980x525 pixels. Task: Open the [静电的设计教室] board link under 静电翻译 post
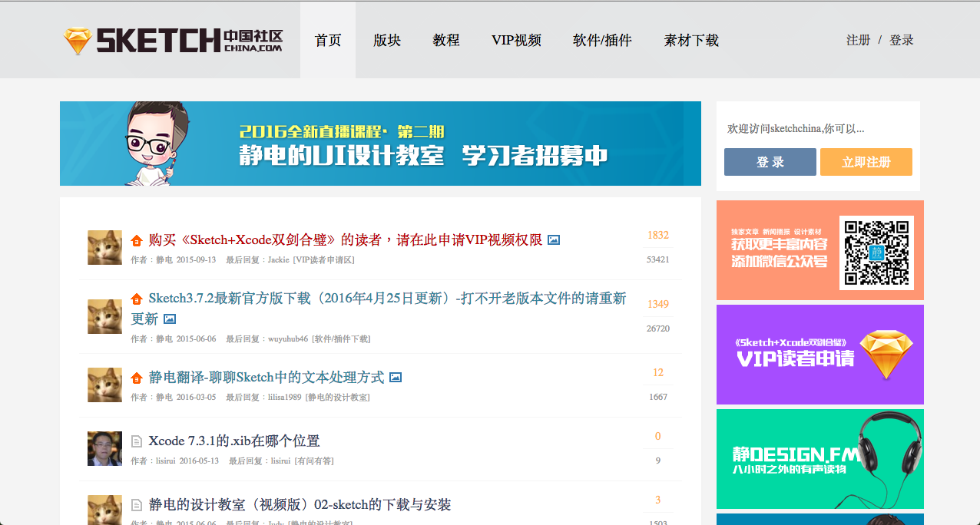tap(337, 397)
